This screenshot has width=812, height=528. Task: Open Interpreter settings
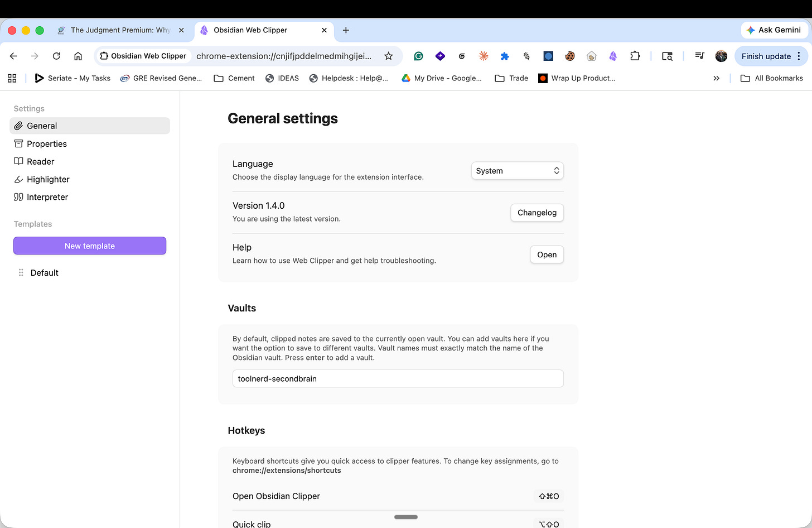point(47,197)
